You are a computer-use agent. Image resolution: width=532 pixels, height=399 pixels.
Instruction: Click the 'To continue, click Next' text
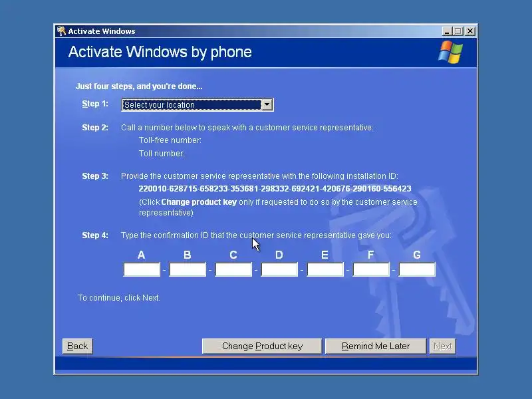[119, 297]
